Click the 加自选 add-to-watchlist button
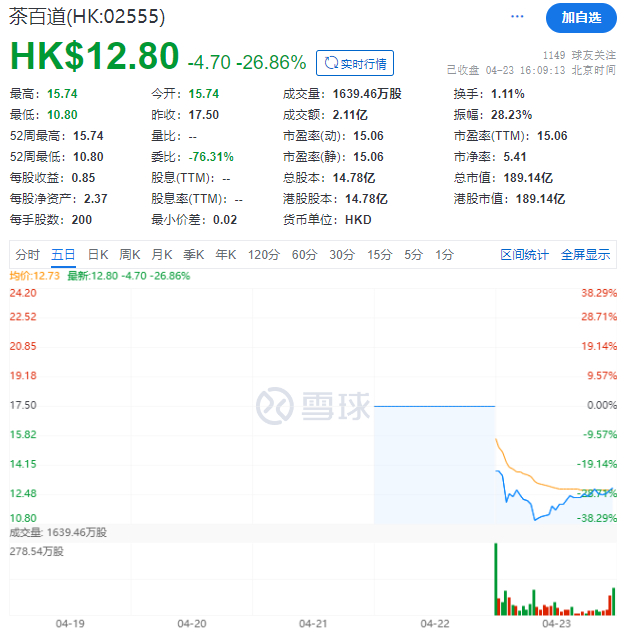The image size is (630, 637). pyautogui.click(x=581, y=18)
